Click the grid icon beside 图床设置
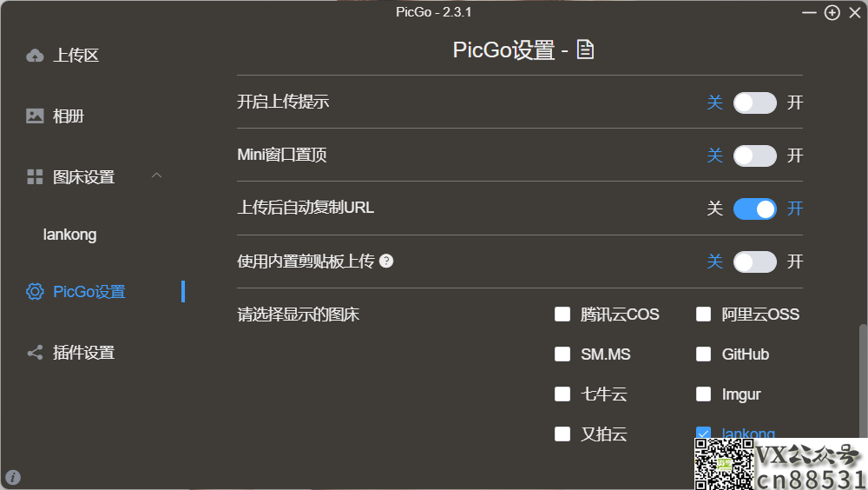868x490 pixels. click(x=35, y=177)
